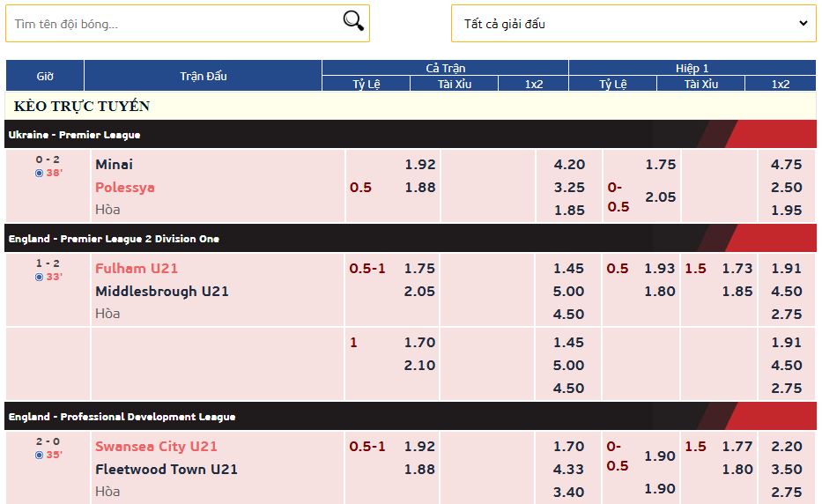Screen dimensions: 822x504
Task: Open the "Tất cả giải đấu" league dropdown
Action: (633, 24)
